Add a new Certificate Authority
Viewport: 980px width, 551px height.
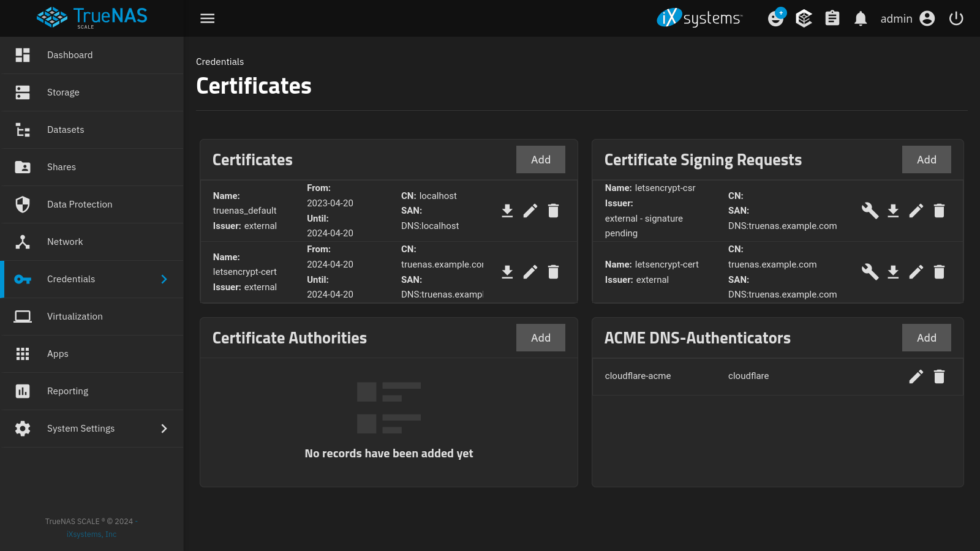point(540,337)
